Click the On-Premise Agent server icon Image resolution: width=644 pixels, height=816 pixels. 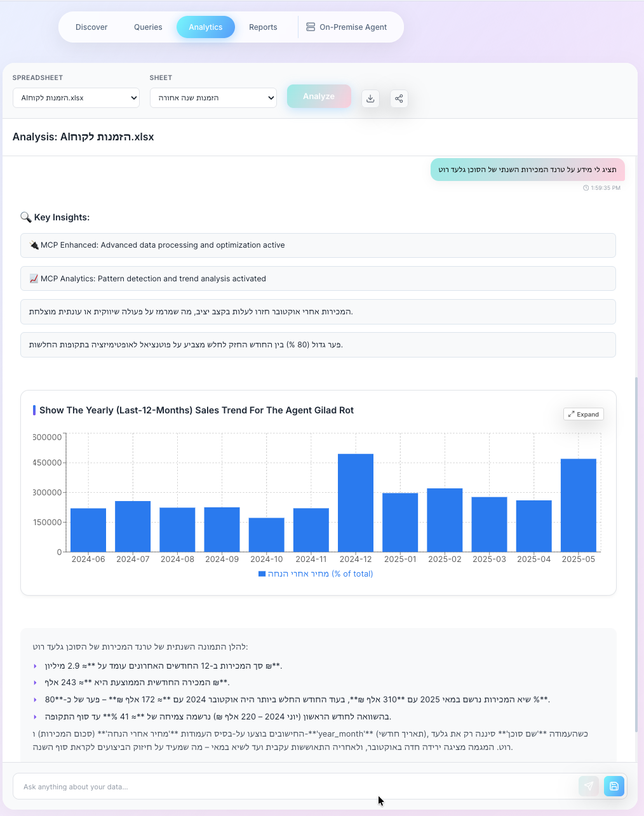point(311,27)
